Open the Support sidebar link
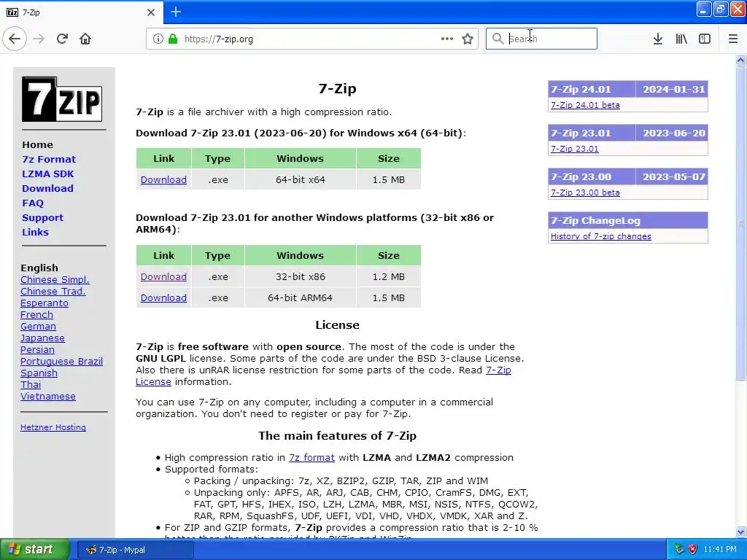747x560 pixels. pyautogui.click(x=42, y=217)
